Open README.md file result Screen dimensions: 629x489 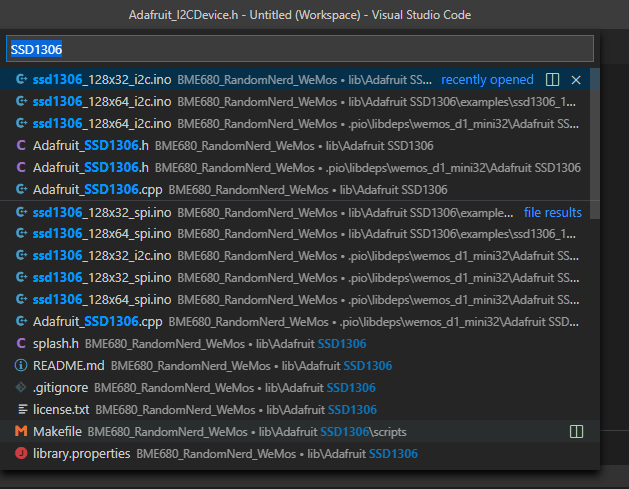[x=300, y=365]
